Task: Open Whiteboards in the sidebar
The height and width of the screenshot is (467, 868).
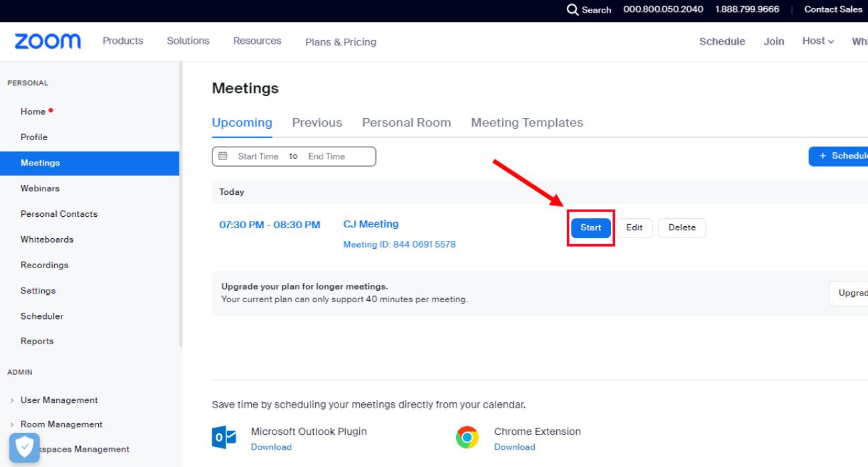Action: point(47,240)
